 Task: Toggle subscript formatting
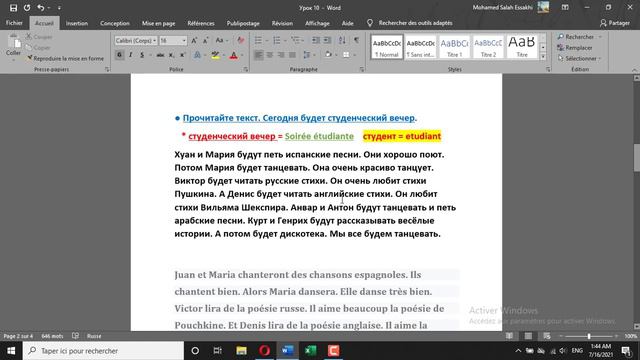click(171, 55)
